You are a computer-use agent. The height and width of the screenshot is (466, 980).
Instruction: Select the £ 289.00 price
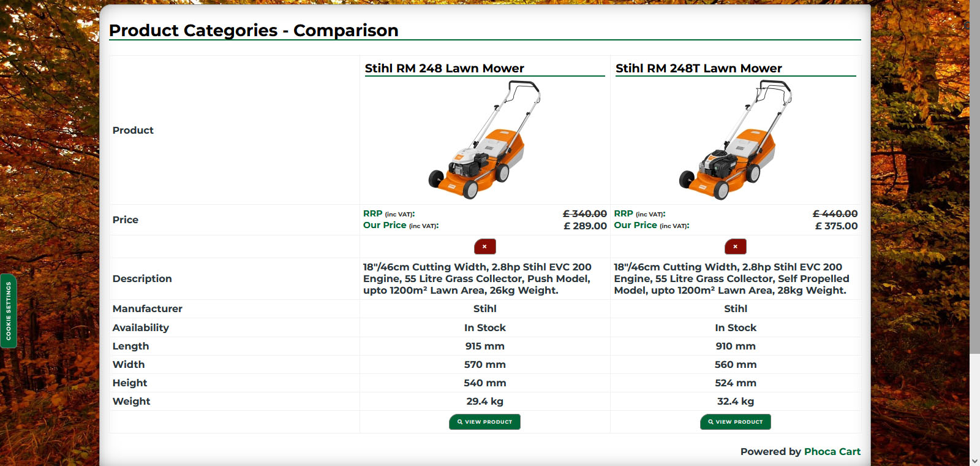(585, 226)
